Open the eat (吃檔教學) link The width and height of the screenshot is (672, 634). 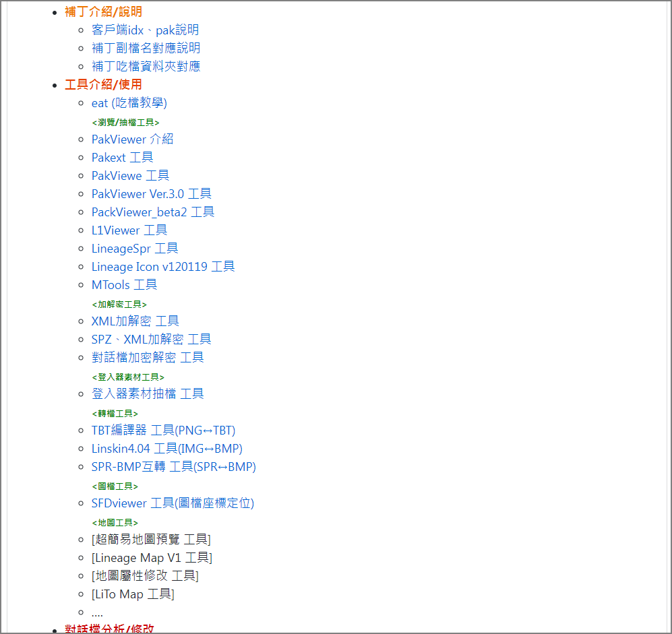[129, 103]
